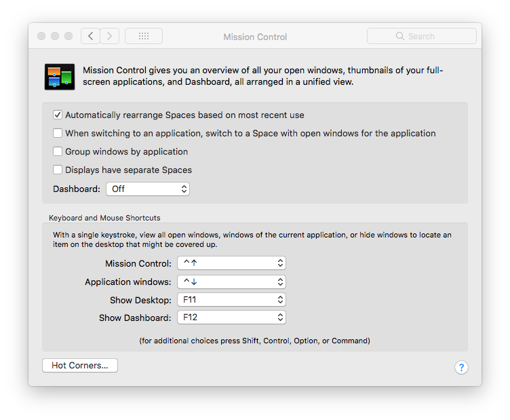The width and height of the screenshot is (510, 420).
Task: Click the Keyboard and Mouse Shortcuts heading
Action: pyautogui.click(x=104, y=218)
